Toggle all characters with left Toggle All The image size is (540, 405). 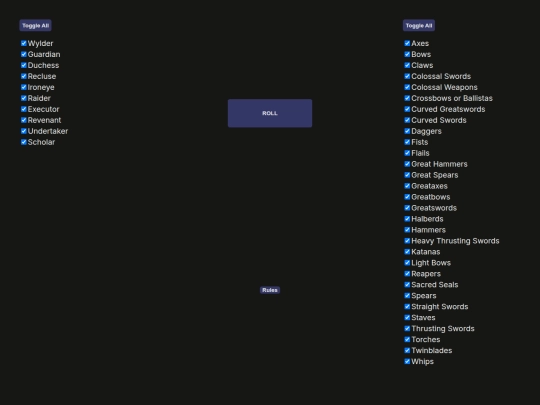35,25
